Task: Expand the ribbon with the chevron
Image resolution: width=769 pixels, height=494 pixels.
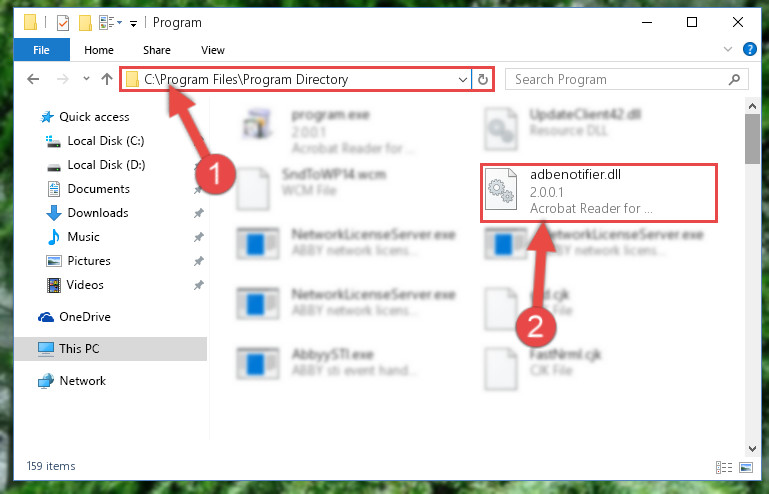Action: click(x=728, y=49)
